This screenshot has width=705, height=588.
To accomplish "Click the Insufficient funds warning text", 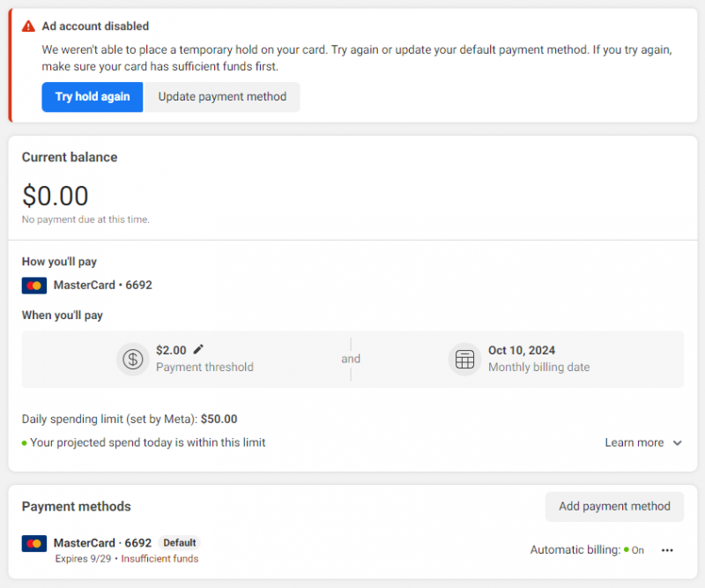I will coord(160,559).
